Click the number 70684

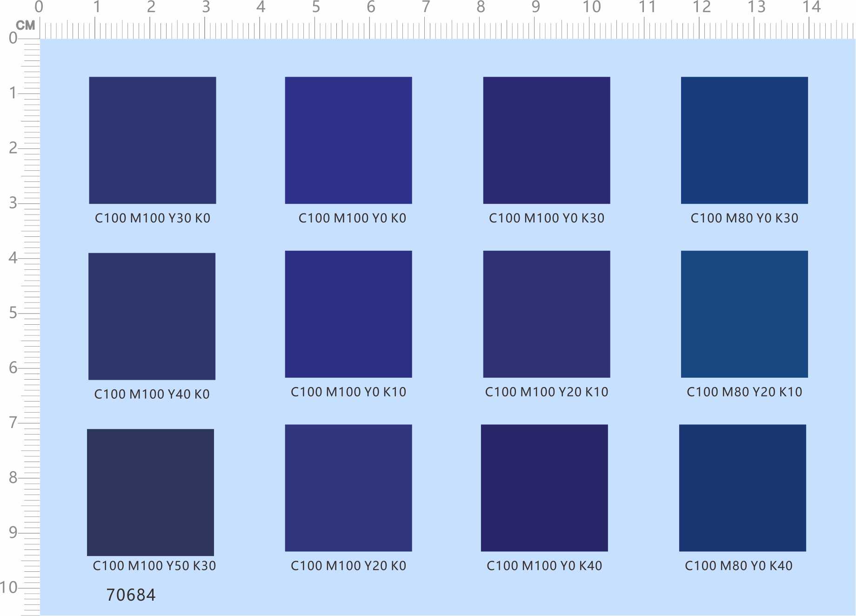click(131, 595)
